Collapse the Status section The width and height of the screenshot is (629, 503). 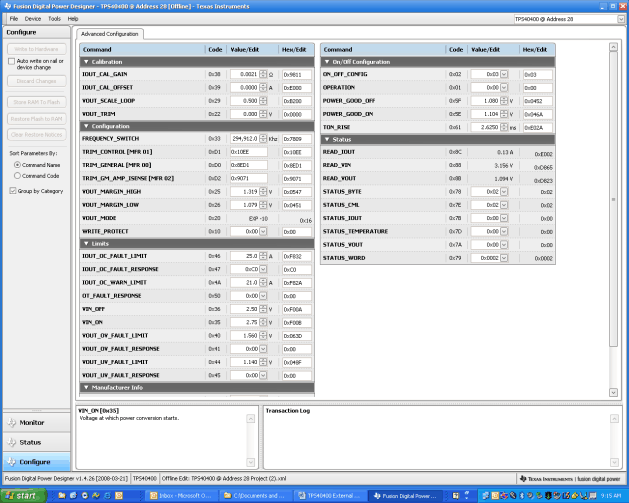[x=327, y=139]
